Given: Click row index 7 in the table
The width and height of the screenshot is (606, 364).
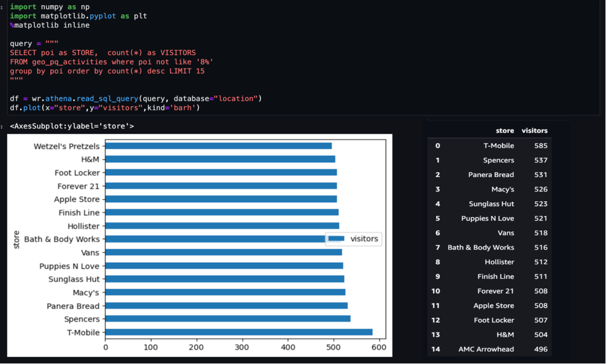Looking at the screenshot, I should 437,247.
